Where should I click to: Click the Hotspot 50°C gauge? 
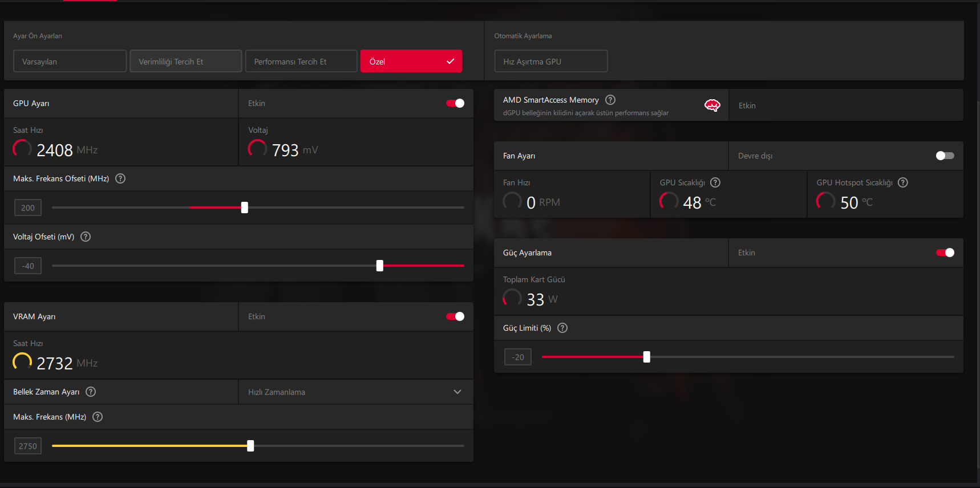click(825, 201)
